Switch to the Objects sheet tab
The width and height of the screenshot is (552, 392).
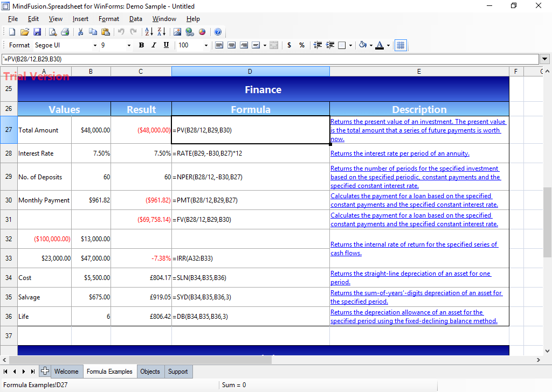coord(150,372)
